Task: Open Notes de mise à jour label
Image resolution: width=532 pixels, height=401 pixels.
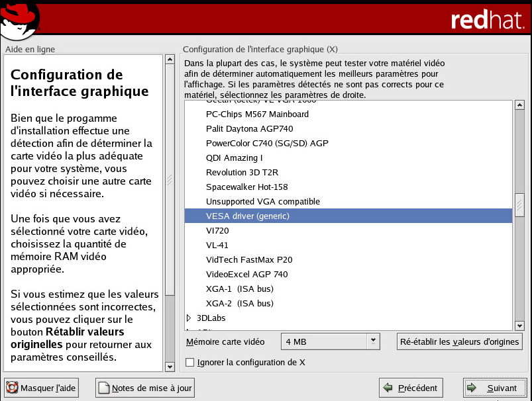Action: (152, 388)
